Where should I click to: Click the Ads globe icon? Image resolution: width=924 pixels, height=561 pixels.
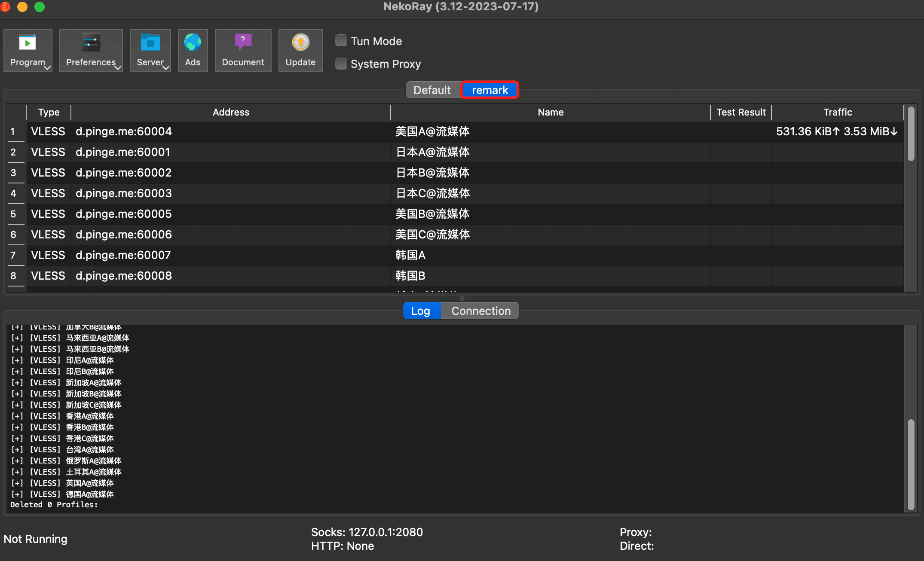tap(193, 43)
